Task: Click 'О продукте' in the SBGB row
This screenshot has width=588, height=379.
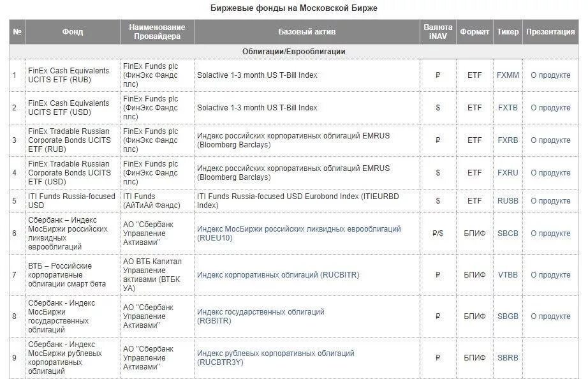Action: click(550, 316)
